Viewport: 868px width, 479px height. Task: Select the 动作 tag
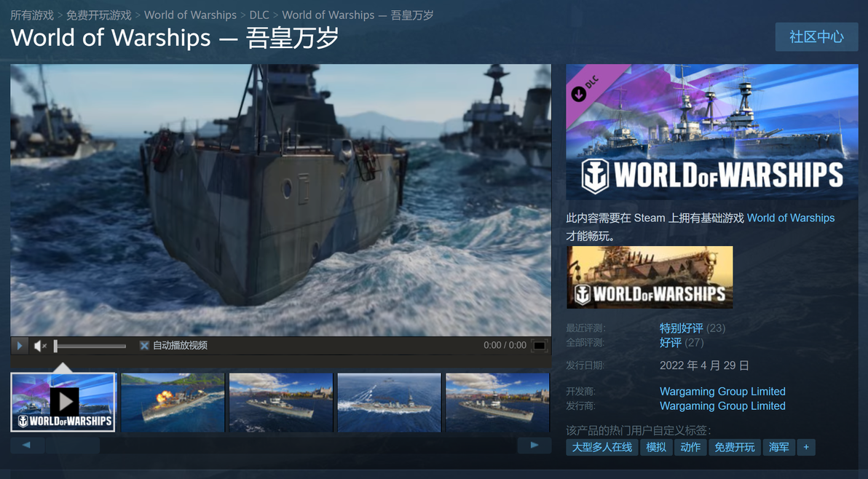point(690,447)
